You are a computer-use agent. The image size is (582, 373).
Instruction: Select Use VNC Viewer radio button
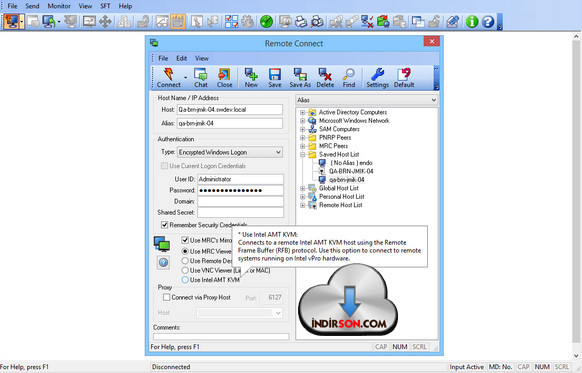tap(185, 270)
